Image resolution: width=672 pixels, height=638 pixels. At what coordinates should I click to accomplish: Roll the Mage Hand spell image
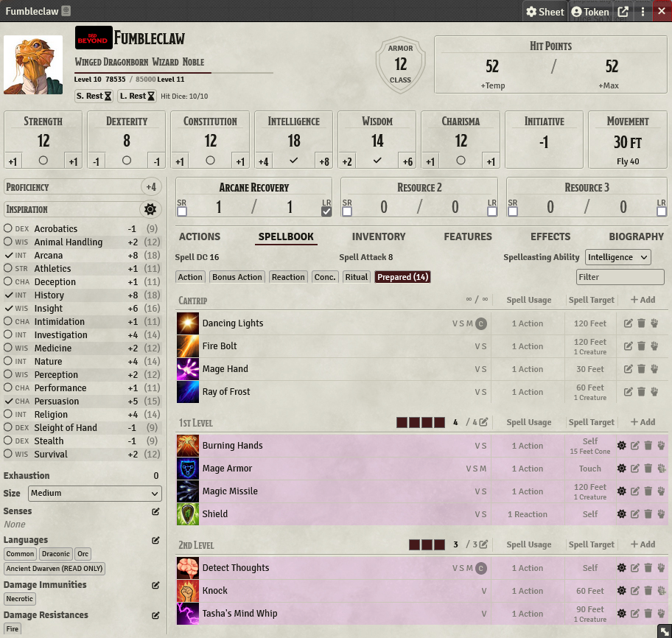coord(188,369)
